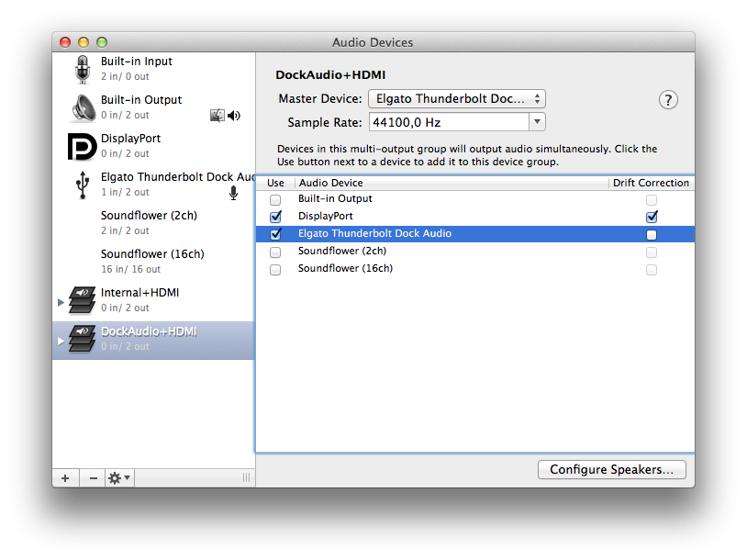
Task: Click the DisplayPort logo icon
Action: click(x=82, y=146)
